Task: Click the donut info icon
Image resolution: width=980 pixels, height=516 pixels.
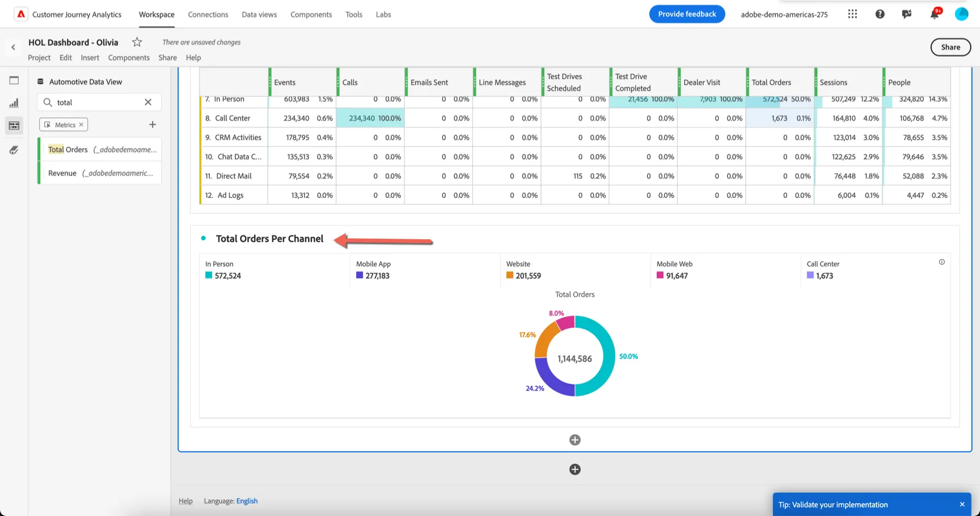Action: click(x=941, y=262)
